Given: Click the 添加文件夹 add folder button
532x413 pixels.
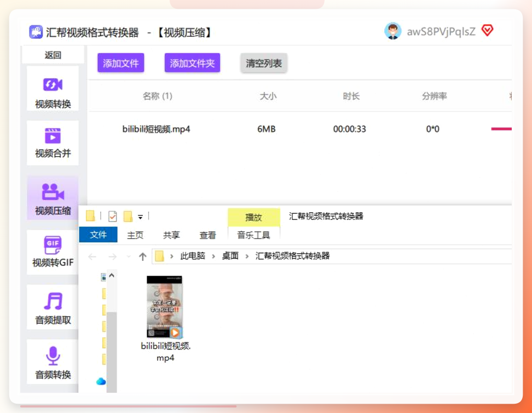Looking at the screenshot, I should (192, 63).
